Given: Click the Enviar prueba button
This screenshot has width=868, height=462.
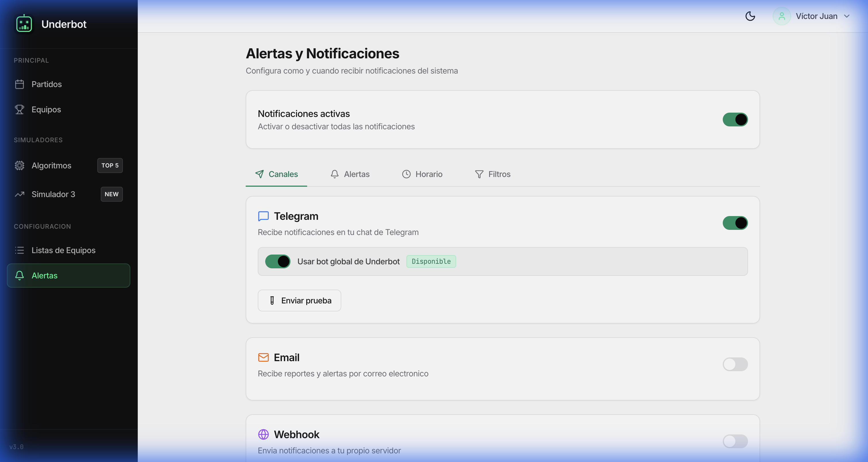Looking at the screenshot, I should click(299, 300).
